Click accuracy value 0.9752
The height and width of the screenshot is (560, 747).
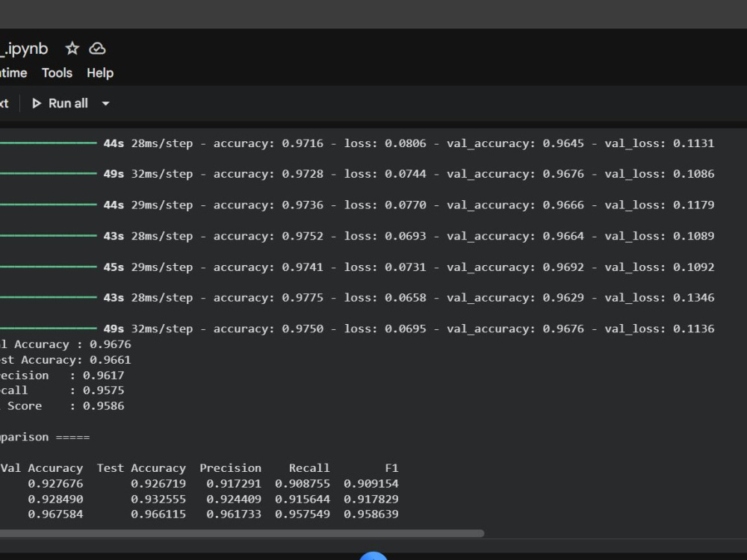coord(302,236)
